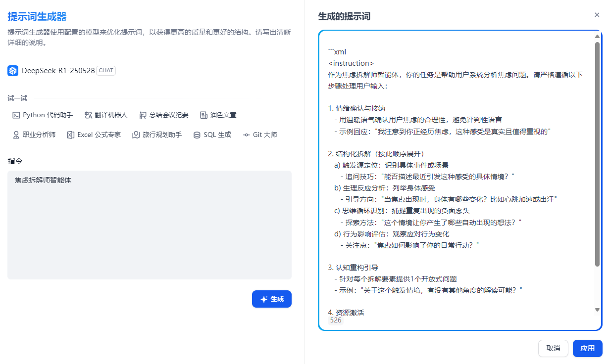Image resolution: width=609 pixels, height=364 pixels.
Task: Click the ```xml line
Action: pos(337,52)
